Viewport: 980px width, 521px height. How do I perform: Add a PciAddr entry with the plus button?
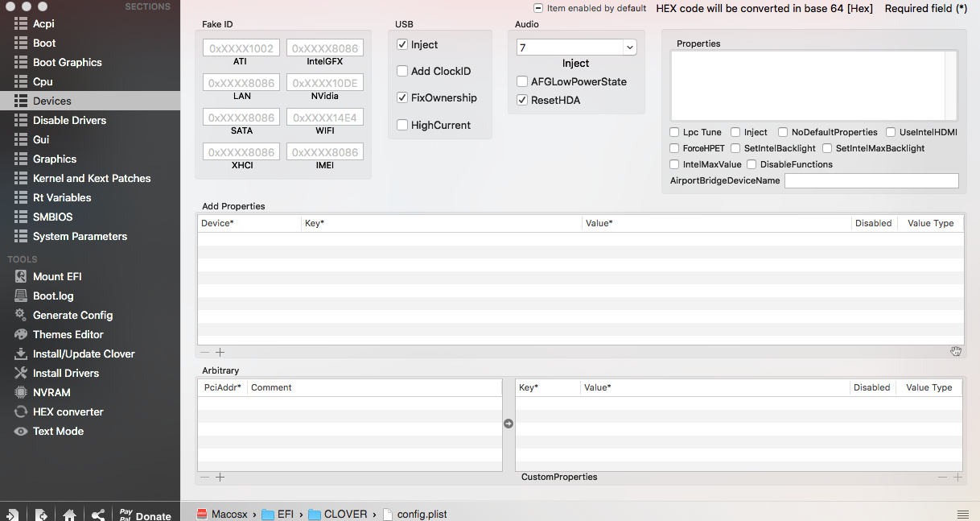[220, 478]
